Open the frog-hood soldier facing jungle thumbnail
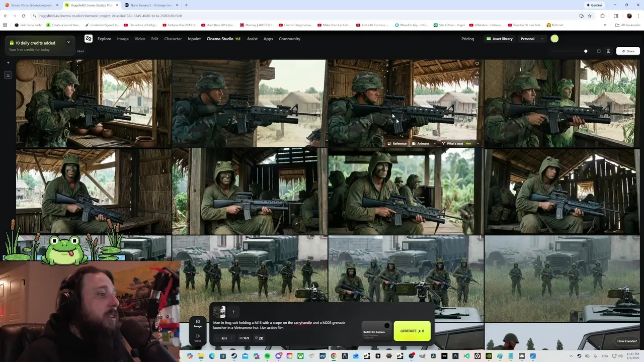Viewport: 644px width, 362px height. 405,192
